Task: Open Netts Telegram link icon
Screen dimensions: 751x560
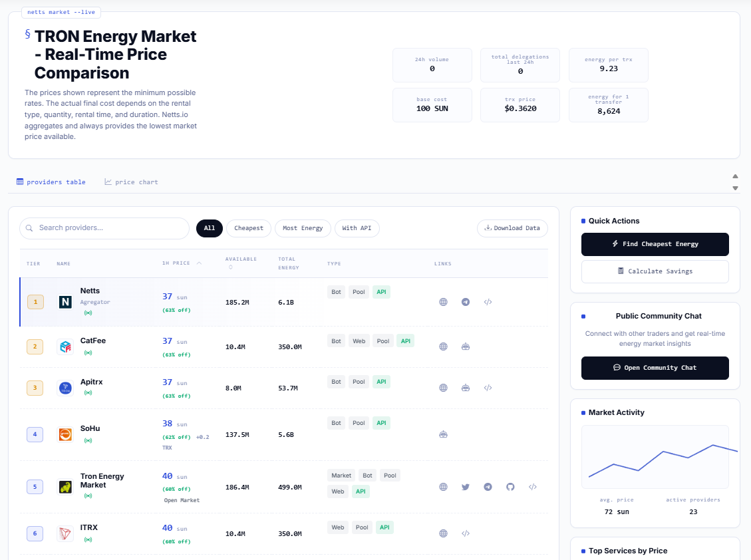Action: click(x=466, y=302)
